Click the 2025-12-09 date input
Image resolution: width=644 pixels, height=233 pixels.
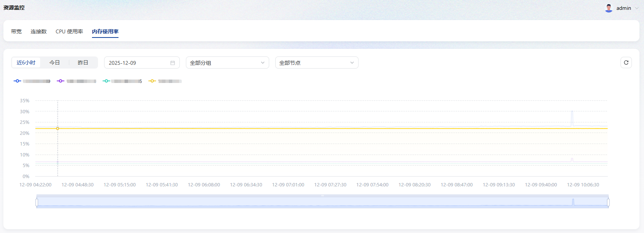pos(136,63)
